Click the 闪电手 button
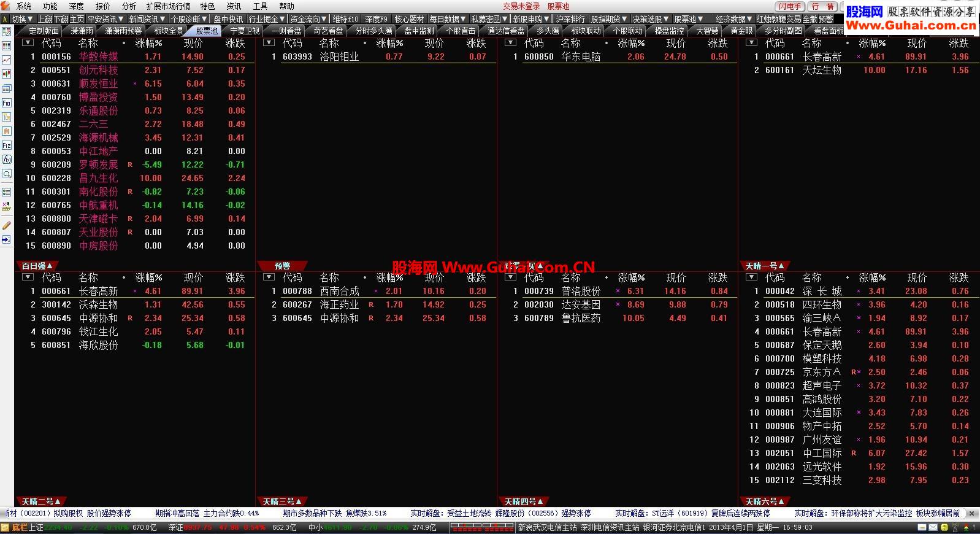The height and width of the screenshot is (534, 980). tap(790, 6)
